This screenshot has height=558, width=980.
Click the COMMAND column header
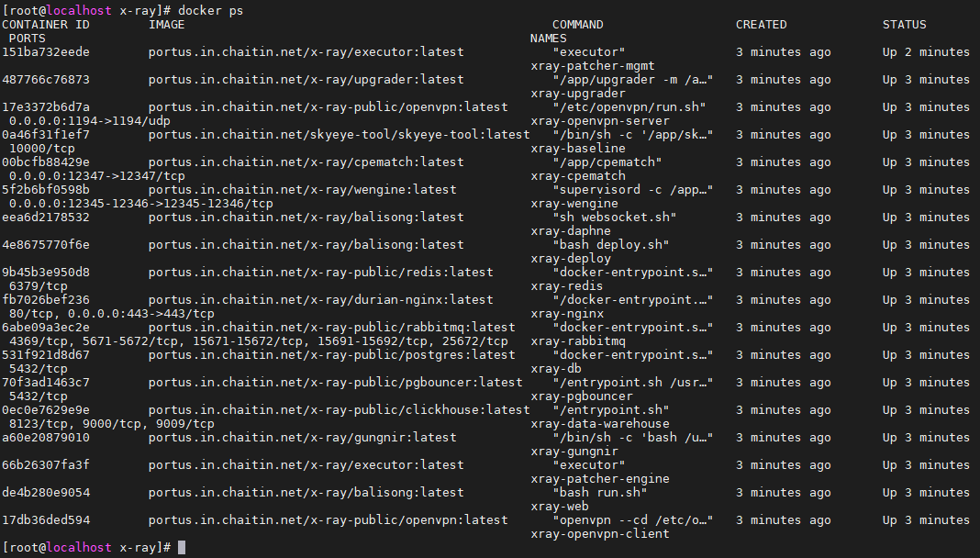578,25
